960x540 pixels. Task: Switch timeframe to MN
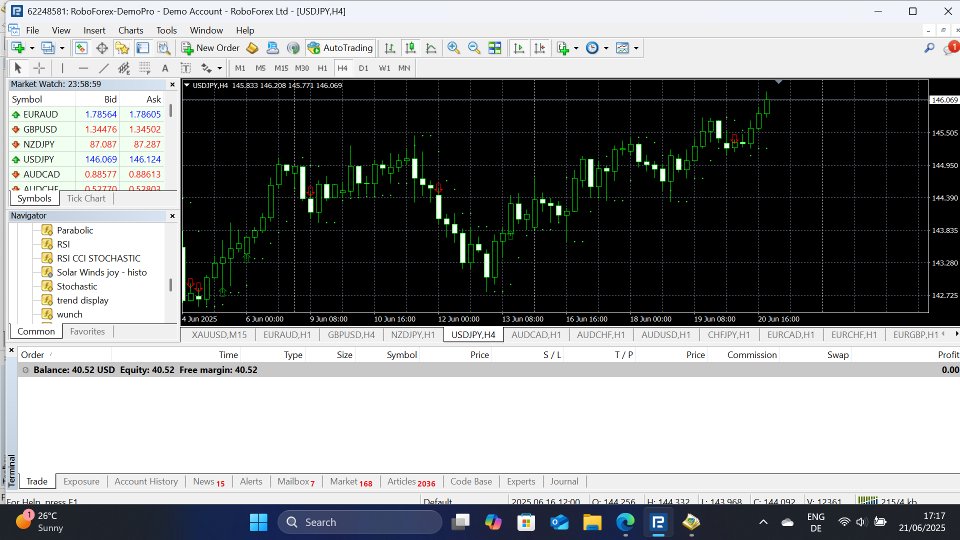pyautogui.click(x=404, y=68)
